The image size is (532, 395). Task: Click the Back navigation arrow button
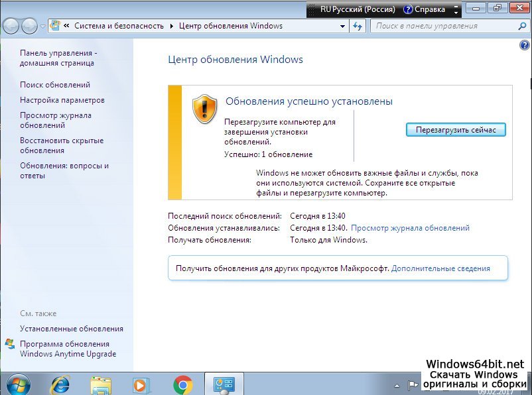coord(11,27)
